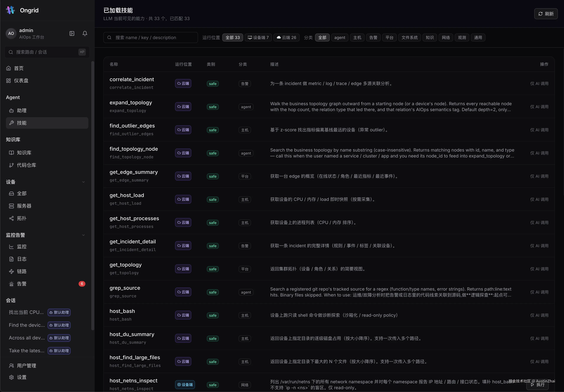
Task: Click the 设备端 badge for host_netns_inspect
Action: click(185, 385)
